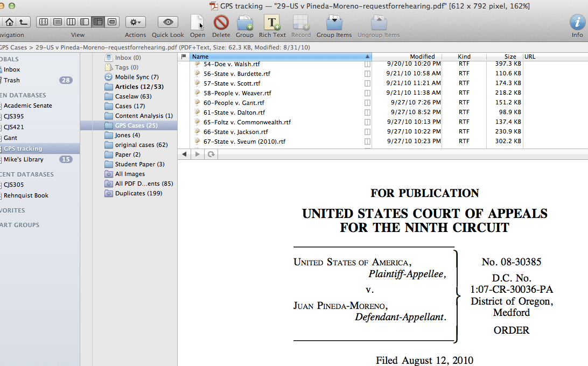Image resolution: width=588 pixels, height=366 pixels.
Task: Click the Quick Look eye icon
Action: (x=168, y=23)
